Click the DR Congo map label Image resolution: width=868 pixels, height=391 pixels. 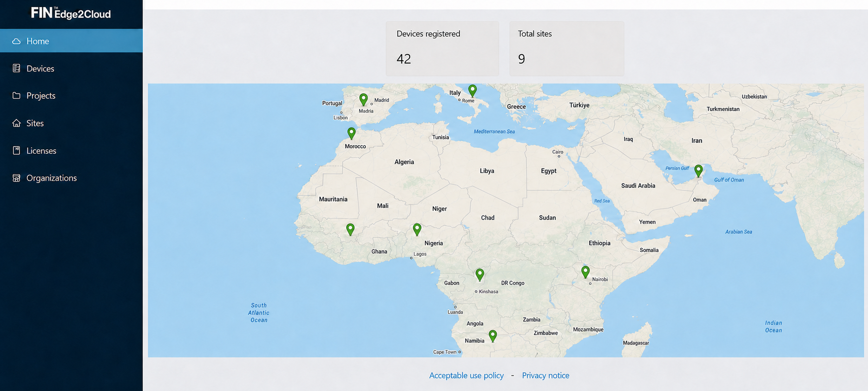pyautogui.click(x=513, y=283)
